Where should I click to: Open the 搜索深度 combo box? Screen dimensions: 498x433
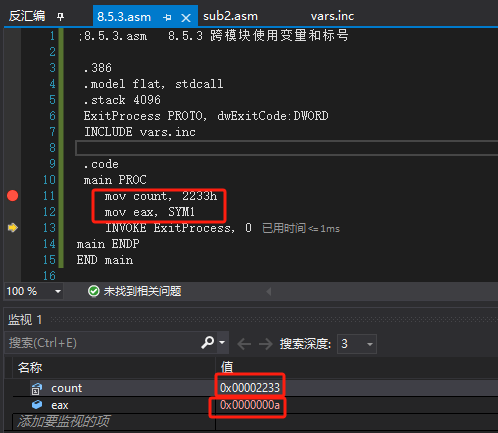[x=357, y=344]
